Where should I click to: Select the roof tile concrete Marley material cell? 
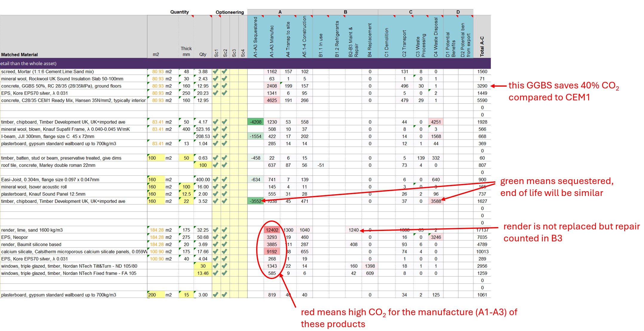tap(48, 165)
